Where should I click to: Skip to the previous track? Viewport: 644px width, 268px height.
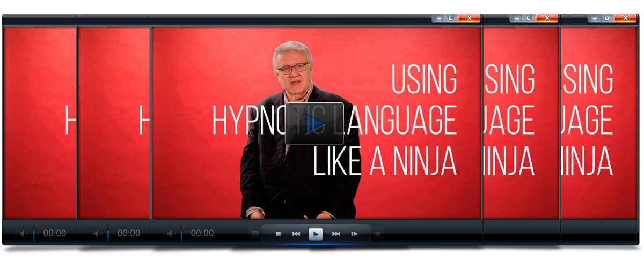pyautogui.click(x=296, y=234)
